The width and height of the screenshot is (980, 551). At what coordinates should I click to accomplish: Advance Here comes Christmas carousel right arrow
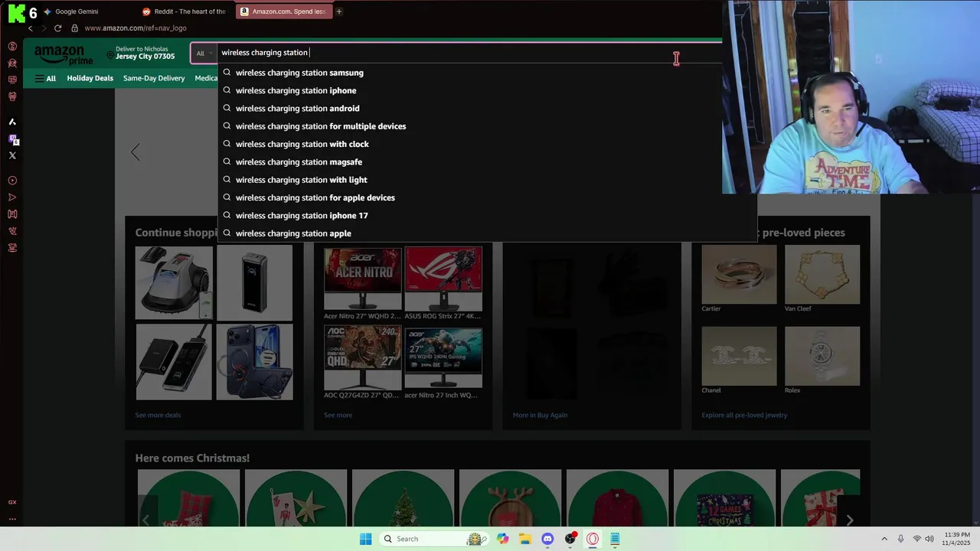pos(850,520)
